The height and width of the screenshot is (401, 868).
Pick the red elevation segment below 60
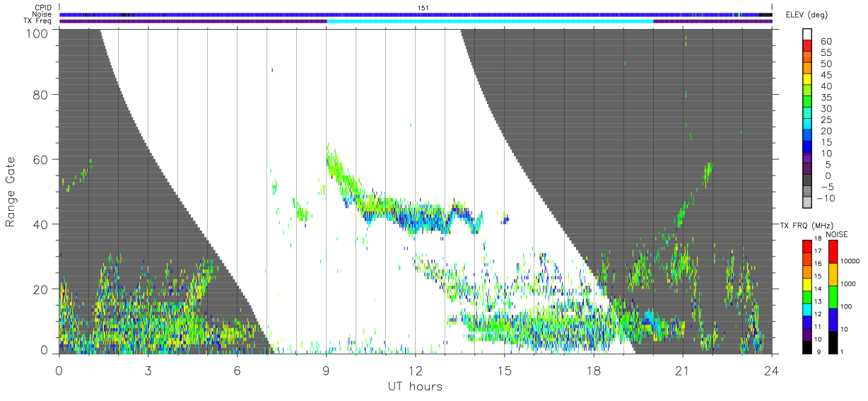807,45
